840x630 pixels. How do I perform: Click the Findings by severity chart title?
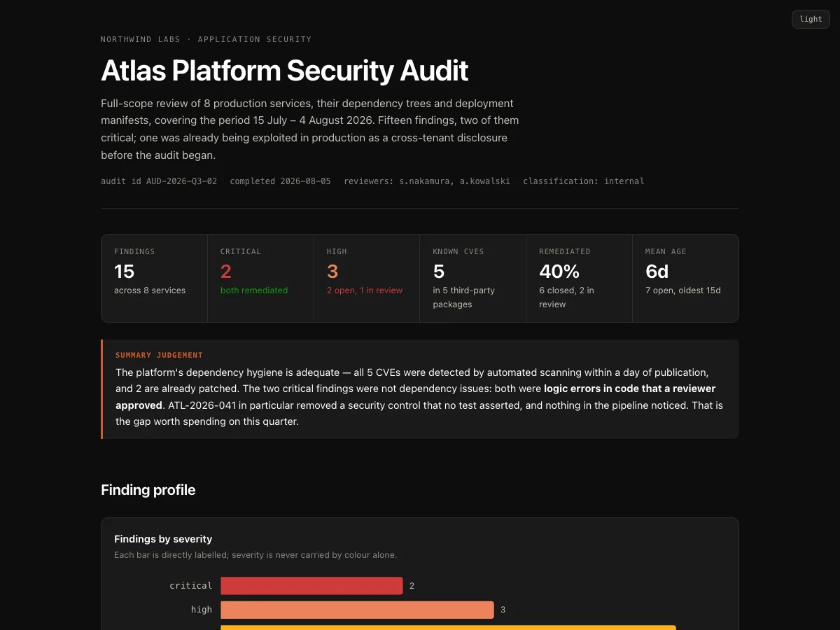163,539
